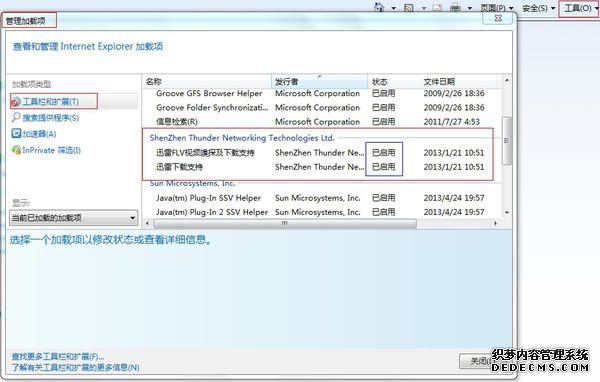
Task: Sort by 状态 column header
Action: coord(394,82)
